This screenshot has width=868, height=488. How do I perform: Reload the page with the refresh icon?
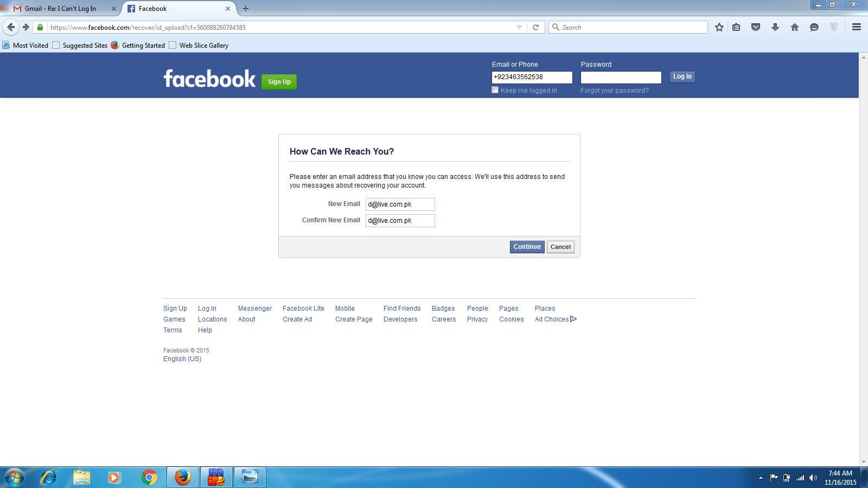pyautogui.click(x=535, y=27)
